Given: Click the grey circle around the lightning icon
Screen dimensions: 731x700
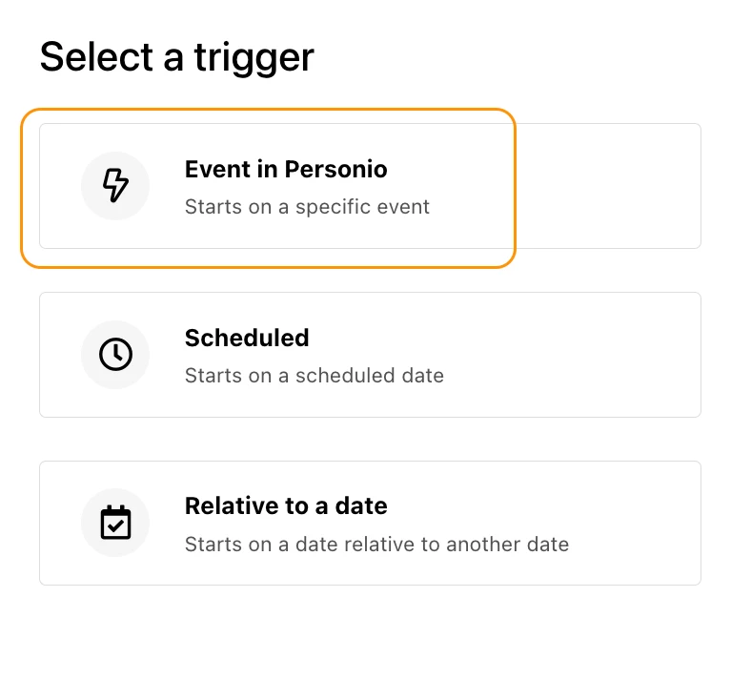Looking at the screenshot, I should point(115,186).
